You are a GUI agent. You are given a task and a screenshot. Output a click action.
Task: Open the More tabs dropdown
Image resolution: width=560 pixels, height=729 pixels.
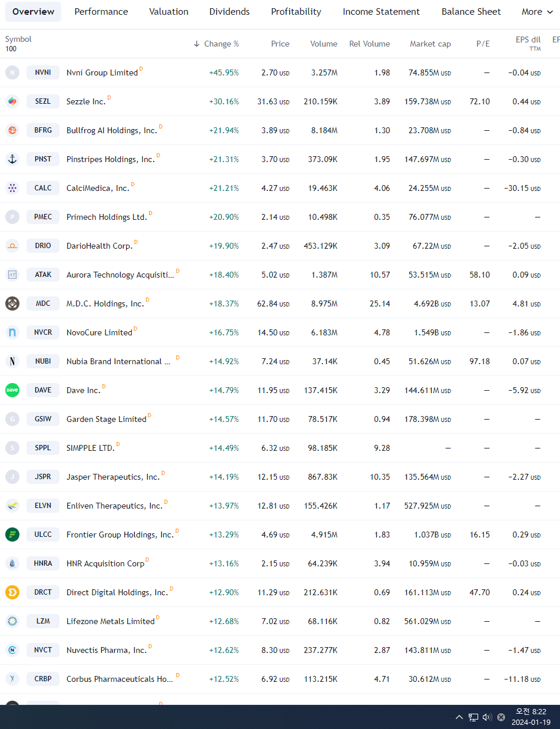(537, 12)
